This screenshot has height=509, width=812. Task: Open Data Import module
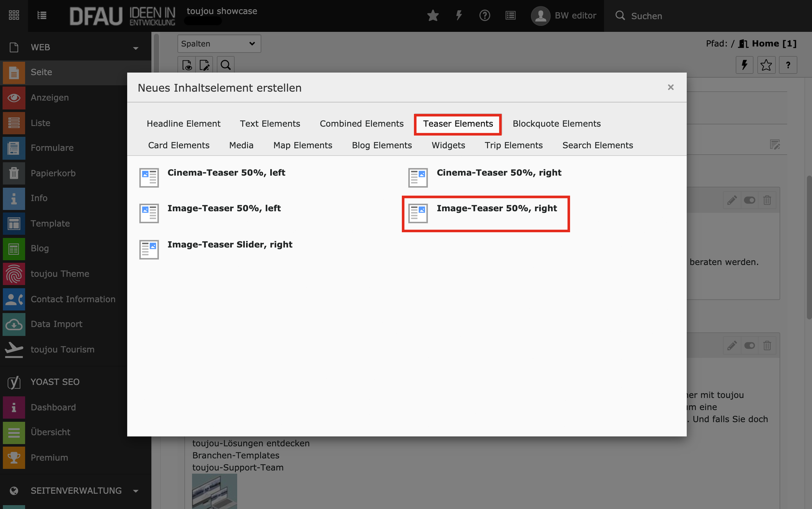point(56,324)
